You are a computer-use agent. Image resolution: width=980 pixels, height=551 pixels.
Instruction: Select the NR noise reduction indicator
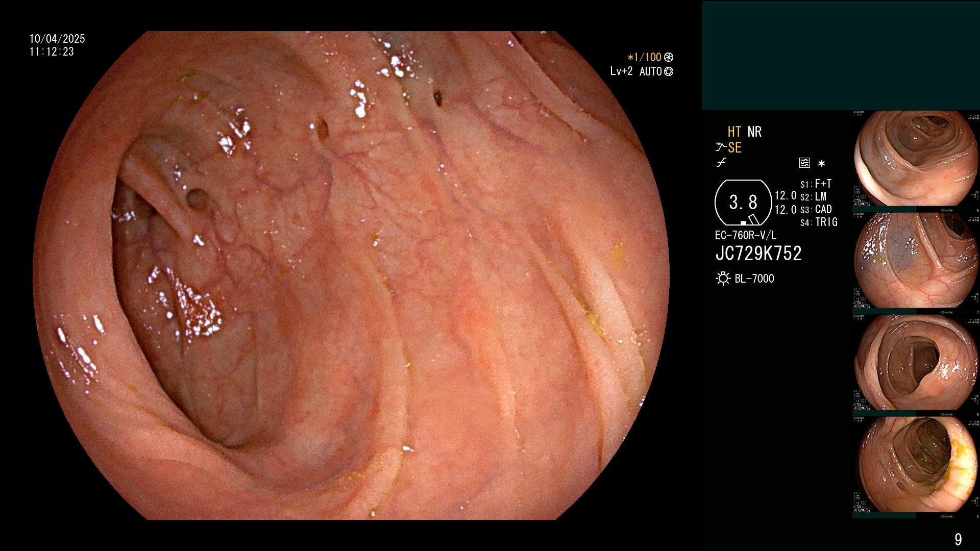tap(754, 132)
